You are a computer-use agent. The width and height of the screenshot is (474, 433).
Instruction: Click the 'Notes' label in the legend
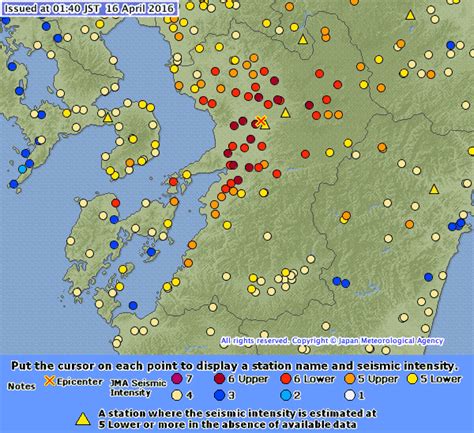[22, 386]
